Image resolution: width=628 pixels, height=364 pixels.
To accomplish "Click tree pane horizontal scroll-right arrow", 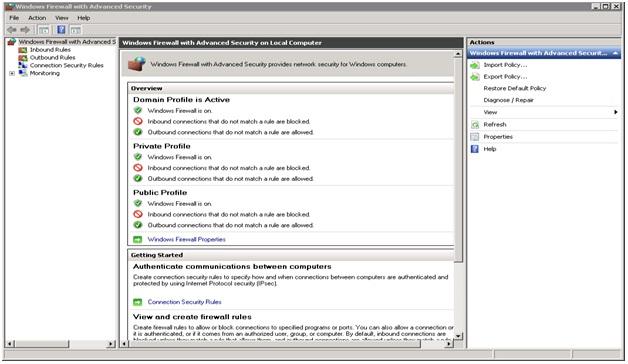I will click(x=111, y=344).
